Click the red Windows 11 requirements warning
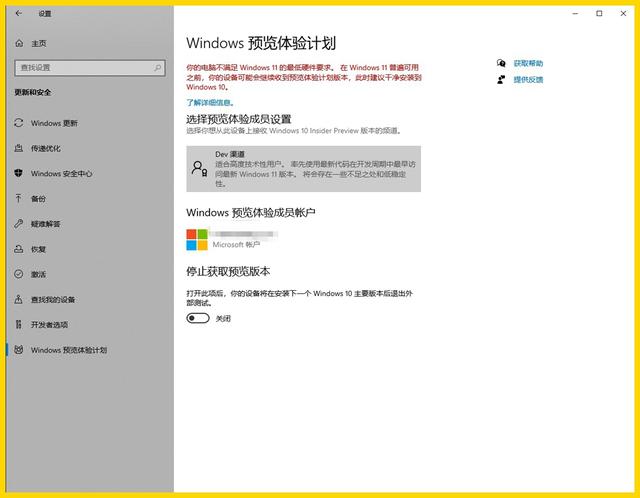 pyautogui.click(x=304, y=77)
